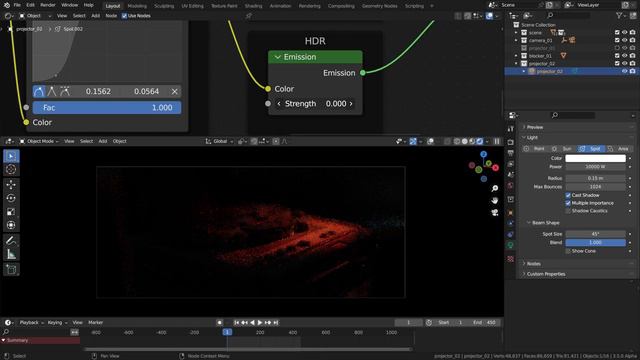Image resolution: width=640 pixels, height=360 pixels.
Task: Open node editor Add menu
Action: [96, 16]
